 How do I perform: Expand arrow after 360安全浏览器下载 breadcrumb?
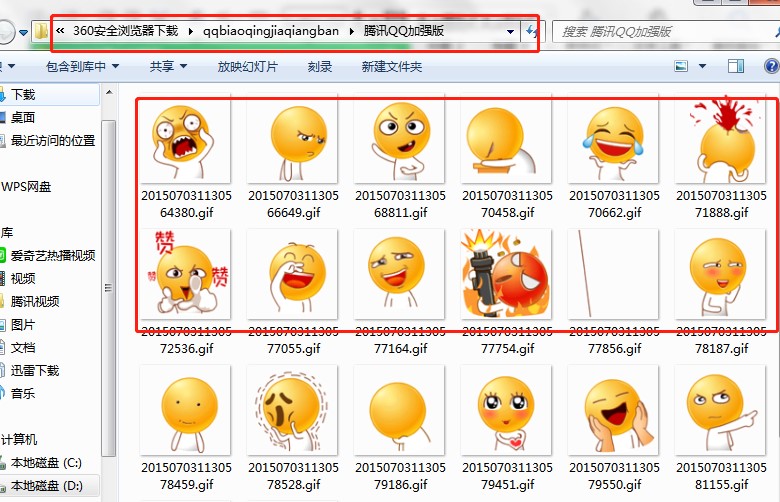coord(191,31)
